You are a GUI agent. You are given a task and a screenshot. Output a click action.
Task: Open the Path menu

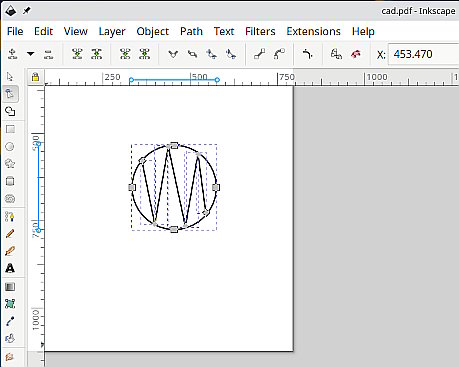pyautogui.click(x=191, y=31)
